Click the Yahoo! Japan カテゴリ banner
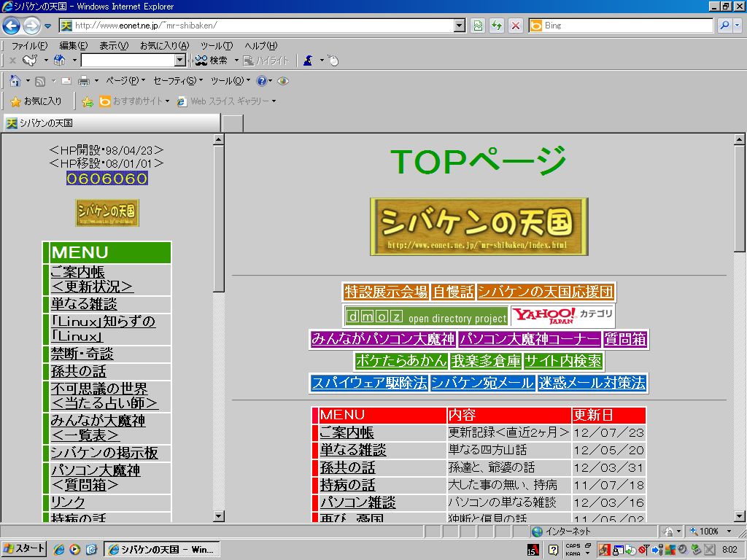 [562, 315]
